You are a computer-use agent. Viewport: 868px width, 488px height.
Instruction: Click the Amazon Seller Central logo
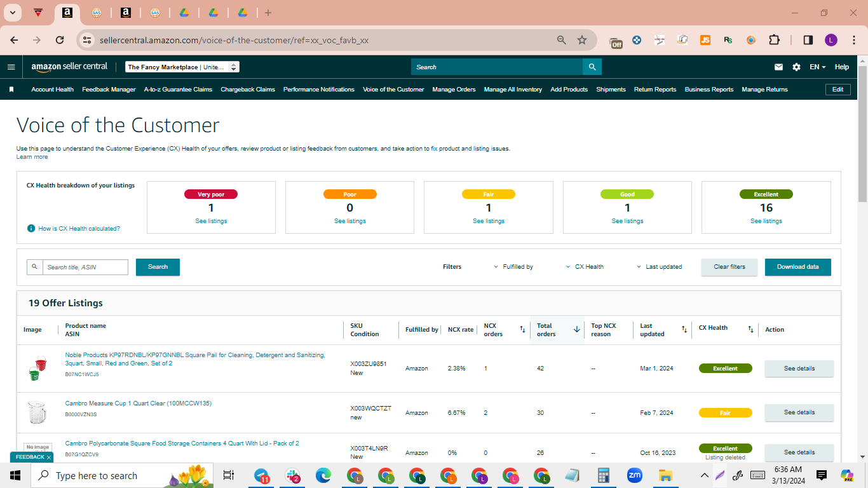coord(69,67)
